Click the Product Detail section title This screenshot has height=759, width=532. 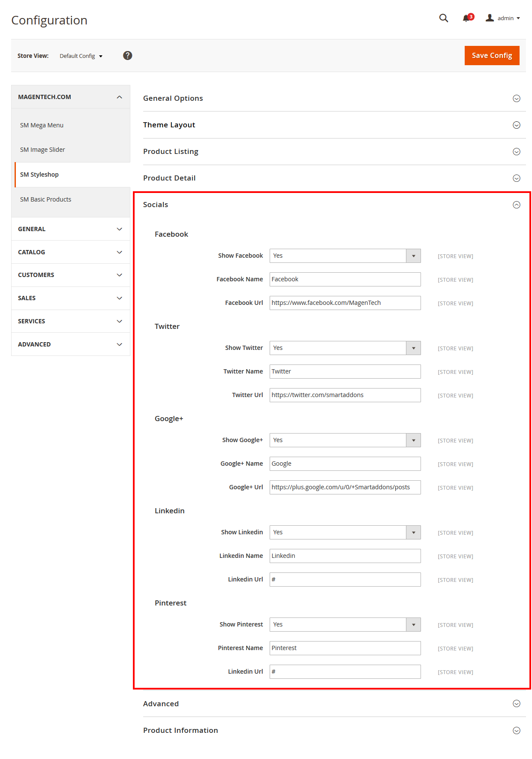point(169,178)
